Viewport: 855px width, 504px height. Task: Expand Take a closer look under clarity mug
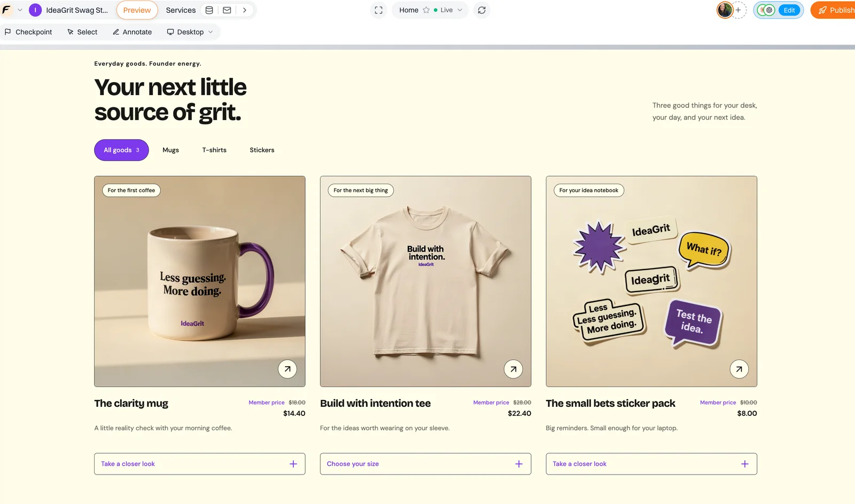click(x=200, y=464)
